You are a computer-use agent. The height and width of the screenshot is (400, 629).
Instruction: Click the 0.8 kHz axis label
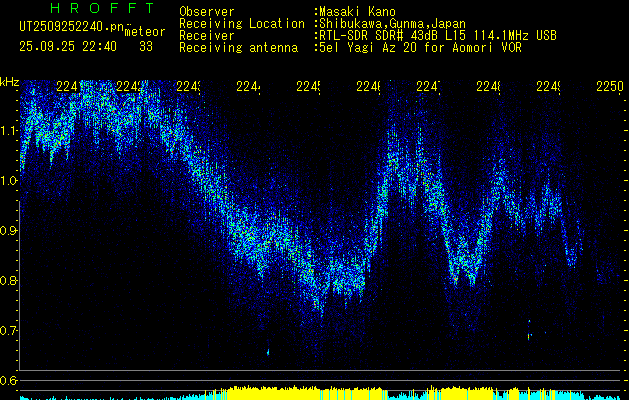[x=9, y=280]
